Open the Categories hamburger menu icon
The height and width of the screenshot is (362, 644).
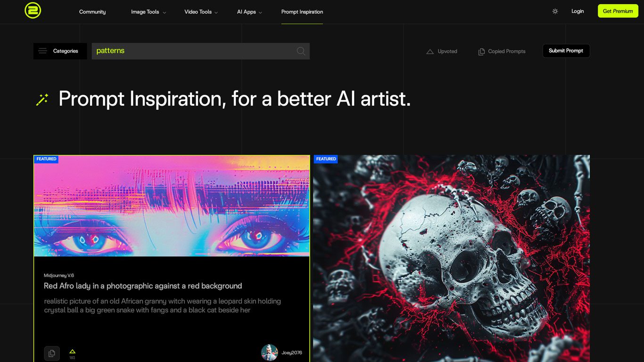43,51
